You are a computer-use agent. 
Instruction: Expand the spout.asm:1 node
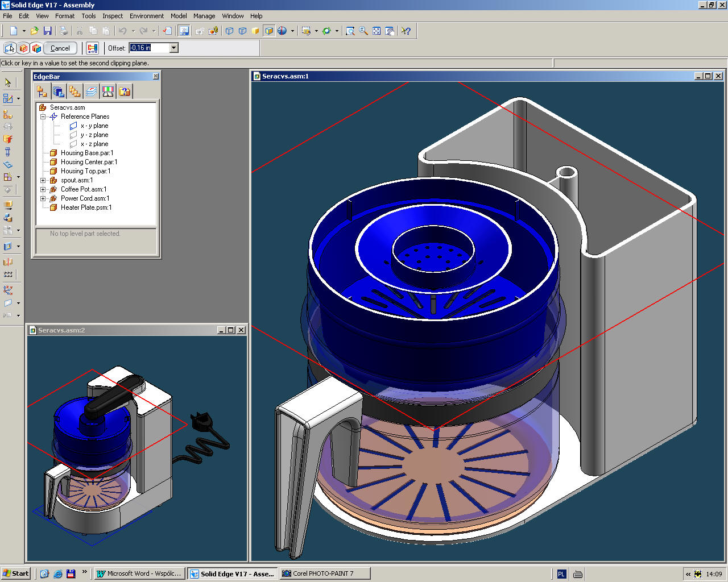(43, 180)
